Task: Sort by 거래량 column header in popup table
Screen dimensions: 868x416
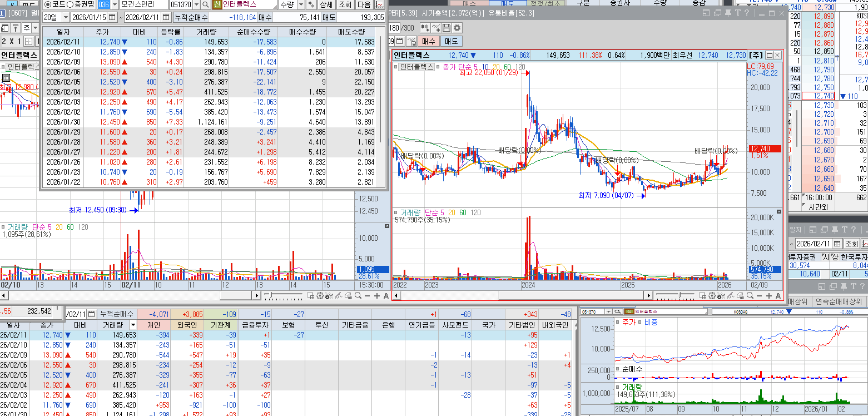Action: 206,32
